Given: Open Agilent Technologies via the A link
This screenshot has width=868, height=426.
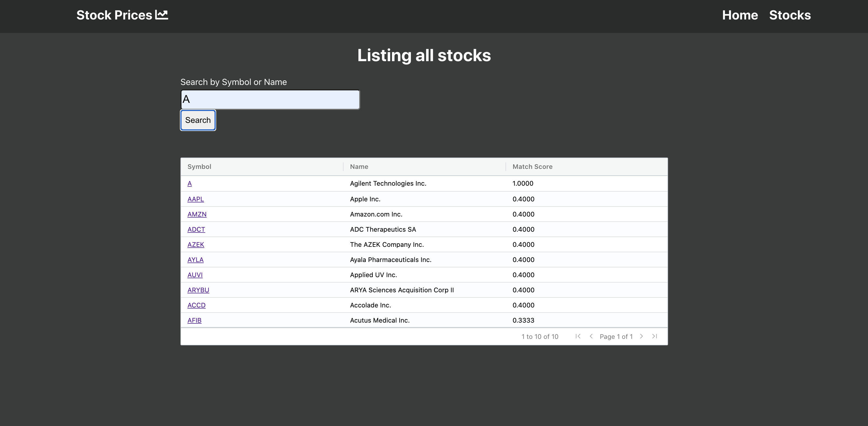Looking at the screenshot, I should point(190,183).
